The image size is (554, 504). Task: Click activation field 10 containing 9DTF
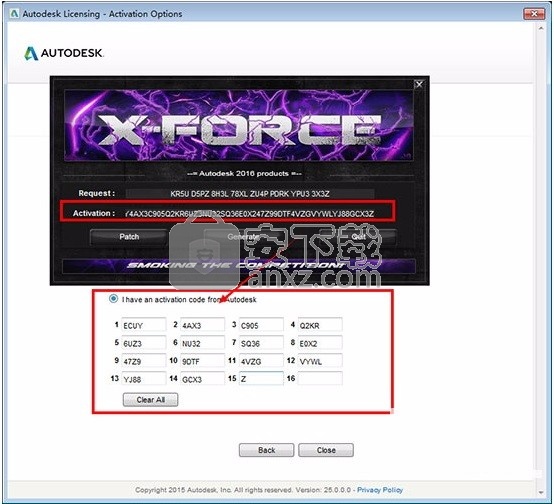click(x=202, y=361)
